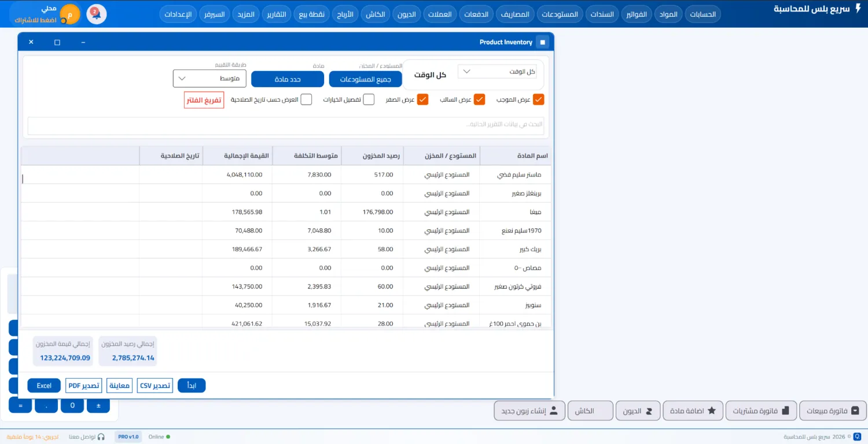The width and height of the screenshot is (868, 444).
Task: Click the Product Inventory window title icon
Action: 542,42
